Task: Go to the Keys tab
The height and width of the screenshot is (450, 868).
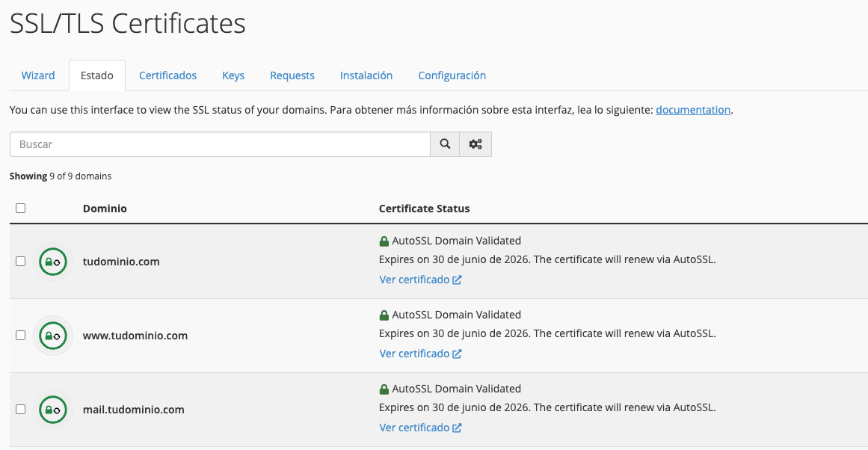Action: click(233, 75)
